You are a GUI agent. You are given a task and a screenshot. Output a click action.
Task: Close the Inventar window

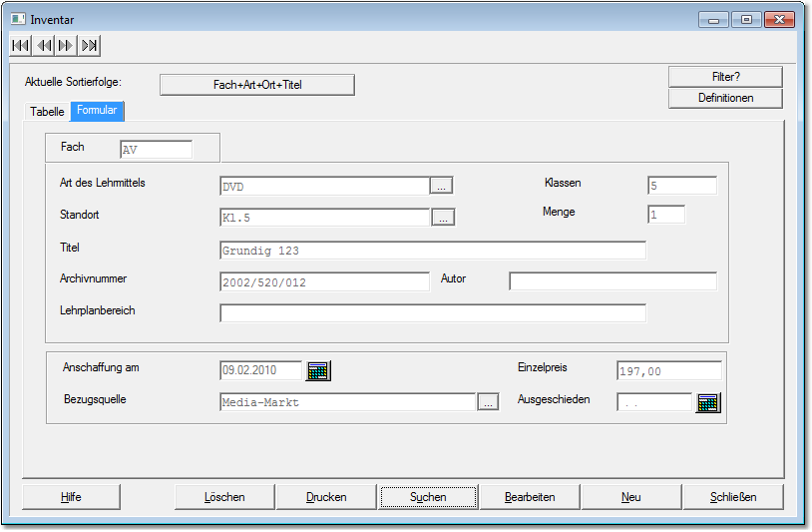(x=779, y=20)
